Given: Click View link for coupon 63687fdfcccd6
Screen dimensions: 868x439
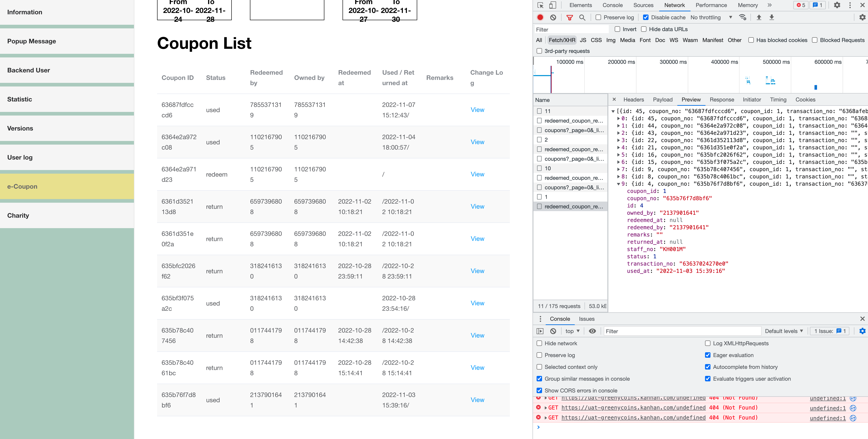Looking at the screenshot, I should coord(477,110).
